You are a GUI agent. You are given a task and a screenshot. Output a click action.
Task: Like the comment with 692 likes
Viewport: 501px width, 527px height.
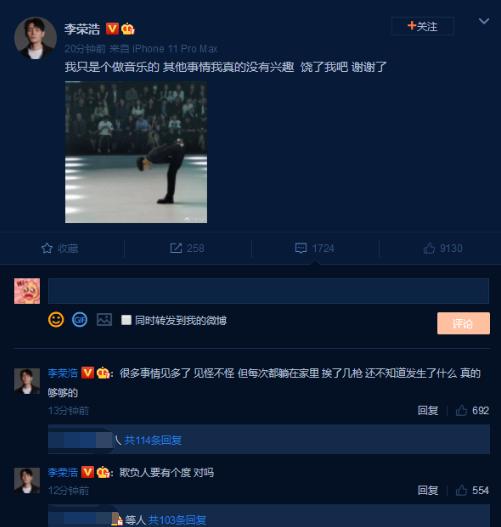pos(461,410)
